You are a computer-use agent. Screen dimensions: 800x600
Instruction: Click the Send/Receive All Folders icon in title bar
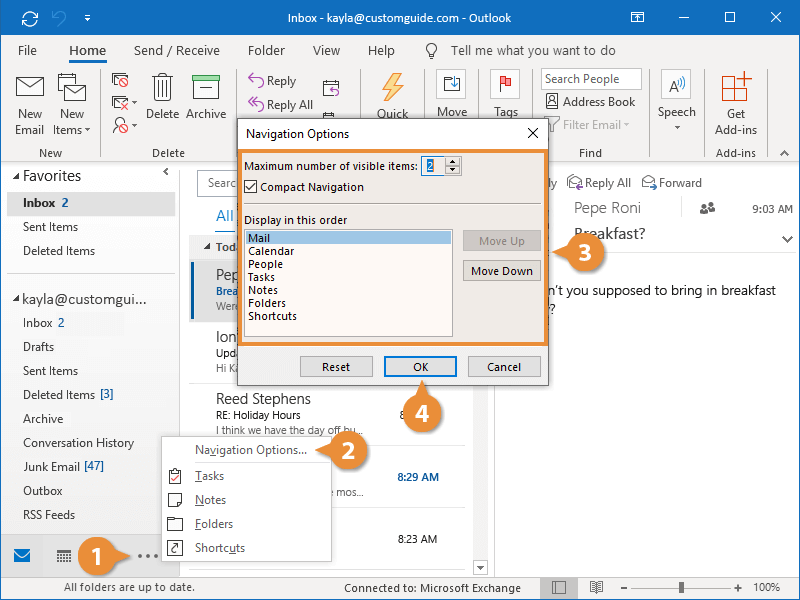click(x=30, y=19)
